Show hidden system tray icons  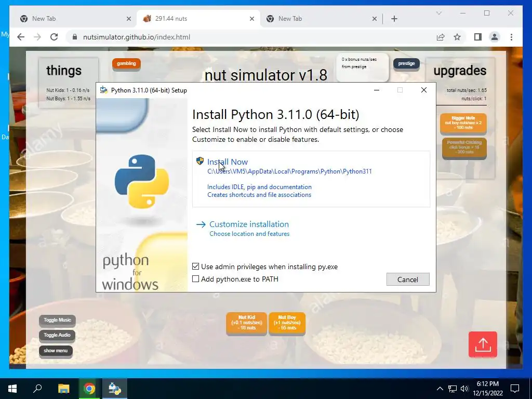pyautogui.click(x=440, y=389)
